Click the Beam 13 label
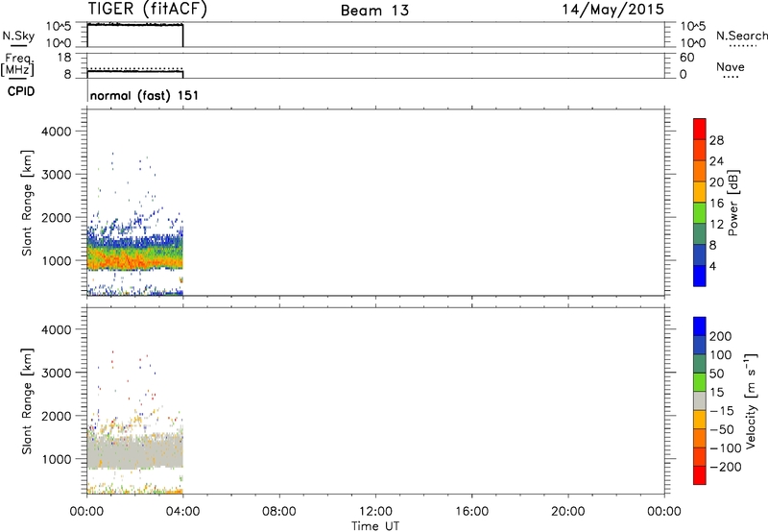Viewport: 768px width, 532px height. pyautogui.click(x=374, y=11)
